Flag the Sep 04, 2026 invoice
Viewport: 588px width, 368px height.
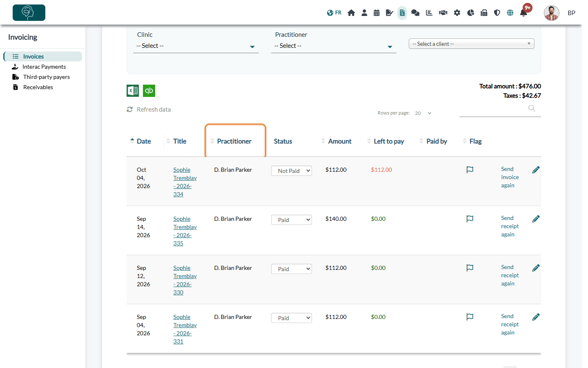pos(470,317)
